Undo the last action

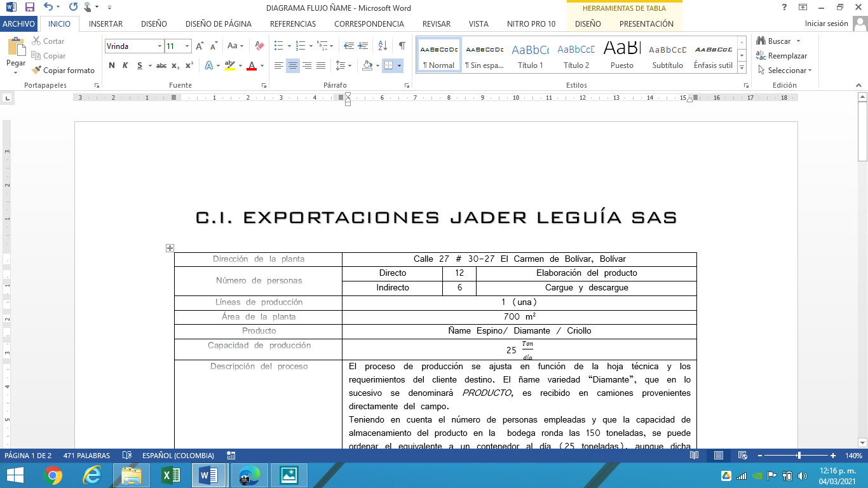48,8
